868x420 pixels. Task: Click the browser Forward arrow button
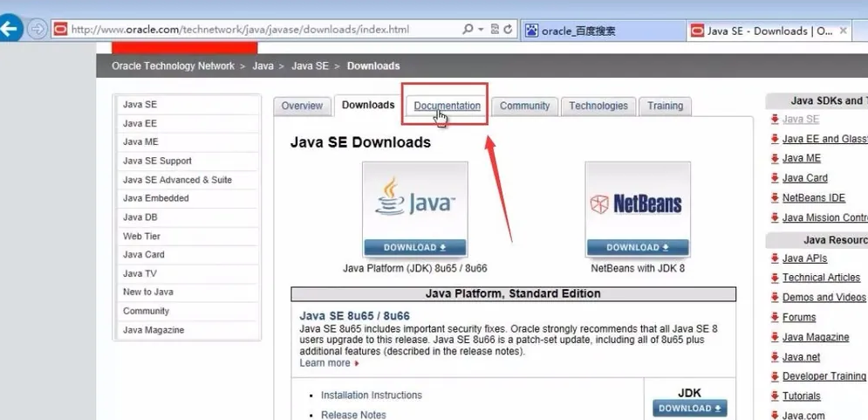click(37, 30)
